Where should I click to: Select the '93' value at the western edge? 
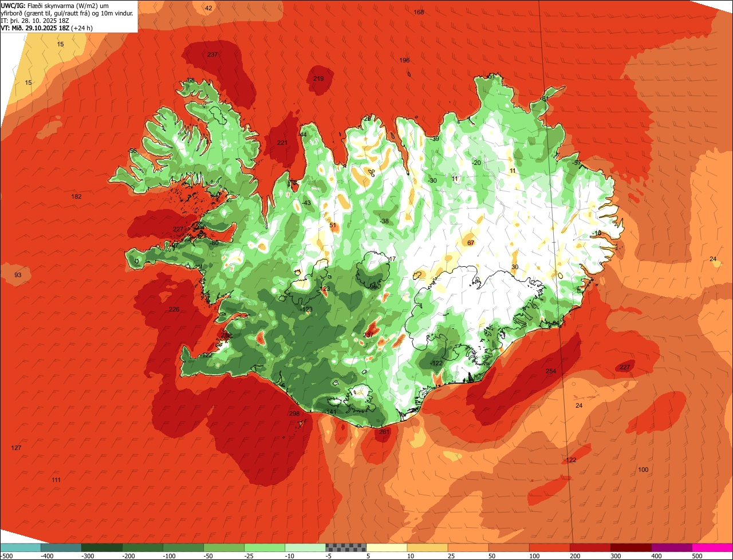tap(18, 275)
